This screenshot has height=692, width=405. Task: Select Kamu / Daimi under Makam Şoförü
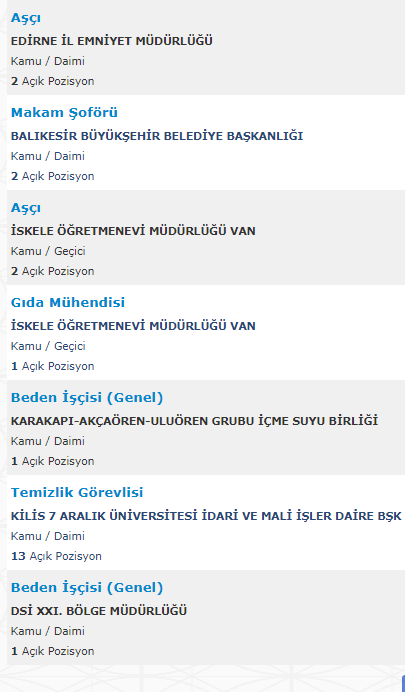[x=48, y=156]
